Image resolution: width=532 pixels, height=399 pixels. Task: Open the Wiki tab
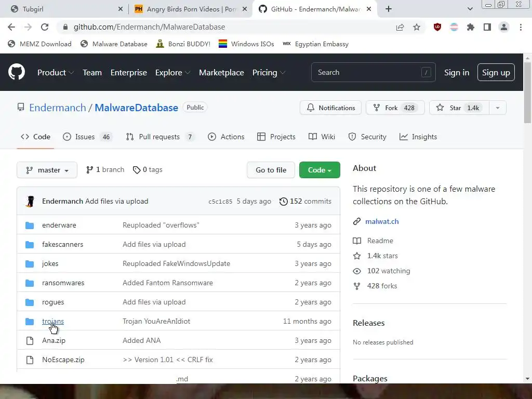click(x=322, y=137)
